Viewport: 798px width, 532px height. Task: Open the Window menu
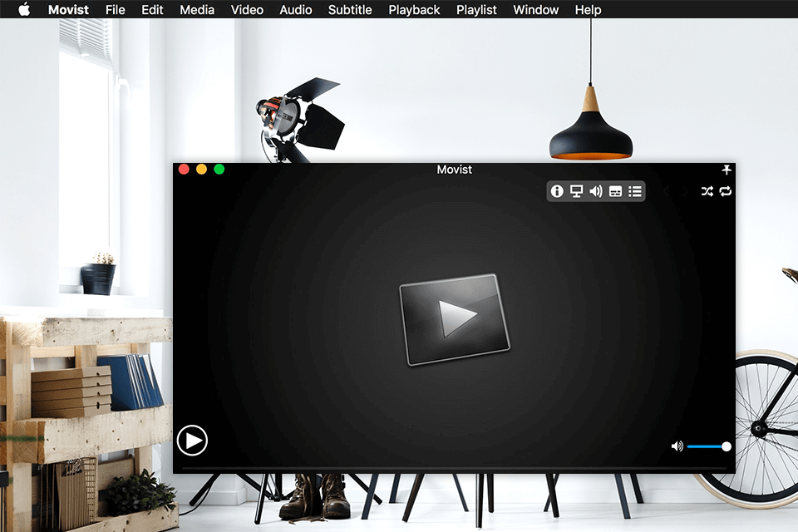(536, 10)
